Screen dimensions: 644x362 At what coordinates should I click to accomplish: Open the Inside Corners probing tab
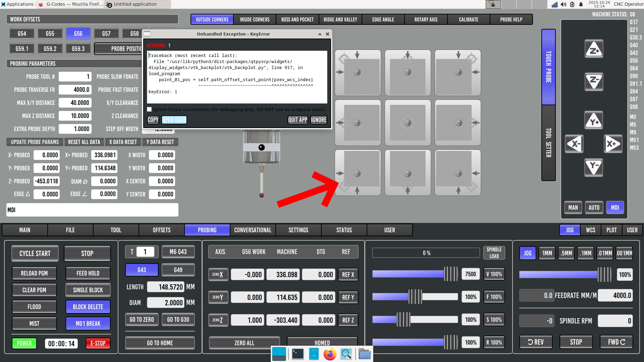pos(255,20)
